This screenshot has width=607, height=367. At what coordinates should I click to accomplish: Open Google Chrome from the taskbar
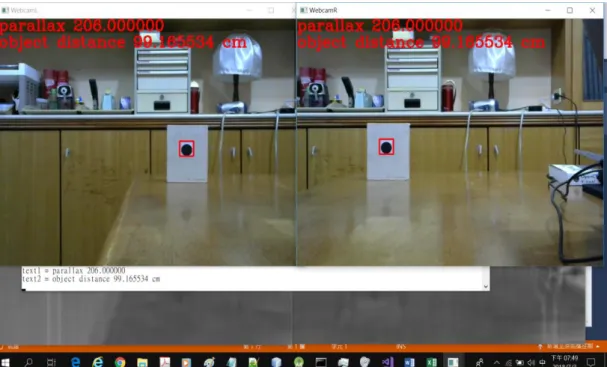click(x=120, y=362)
